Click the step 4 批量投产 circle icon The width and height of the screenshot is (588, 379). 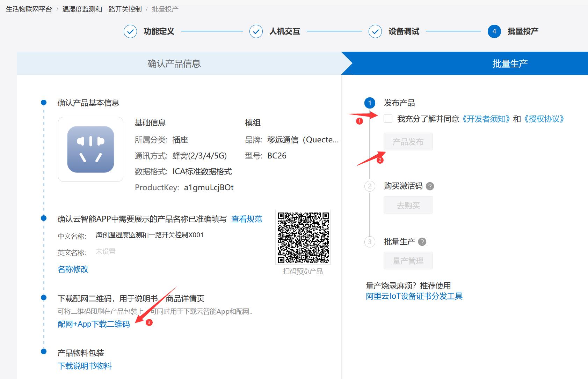coord(494,31)
